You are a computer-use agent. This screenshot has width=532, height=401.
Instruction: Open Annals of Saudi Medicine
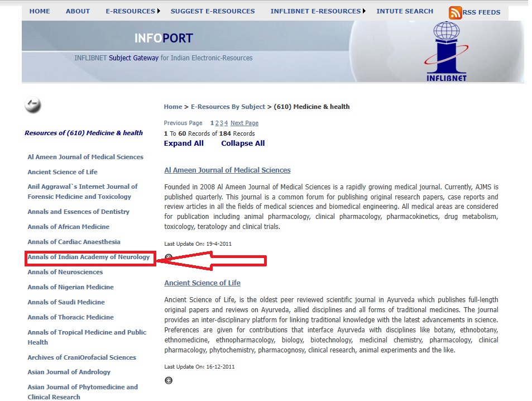[x=66, y=302]
